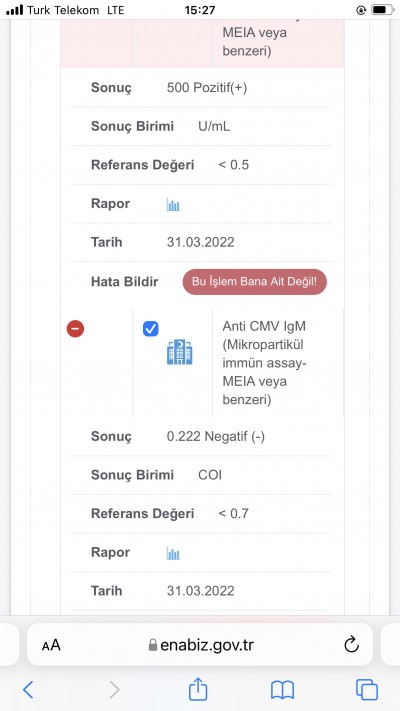Screen dimensions: 400x711
Task: Tap the hospital building icon
Action: pyautogui.click(x=180, y=352)
